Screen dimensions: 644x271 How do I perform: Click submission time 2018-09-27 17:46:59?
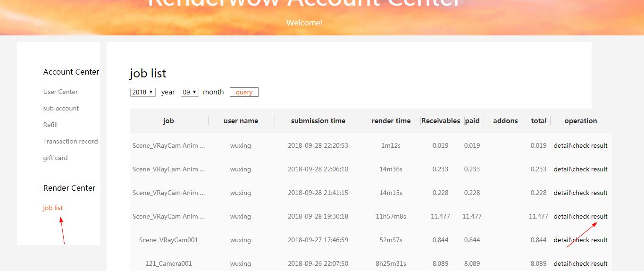[318, 240]
